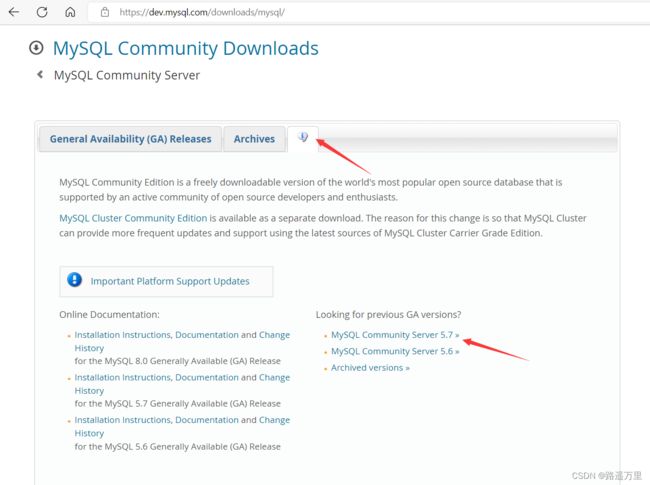
Task: Click the download circle icon beside page title
Action: tap(36, 48)
